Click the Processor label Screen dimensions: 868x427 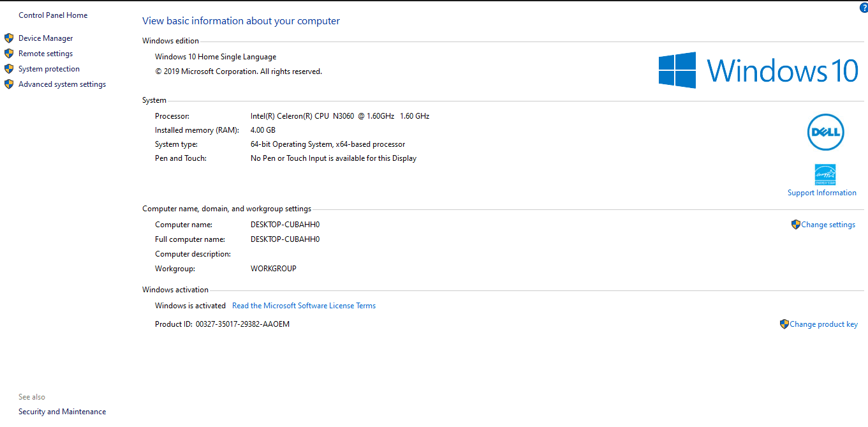coord(172,116)
